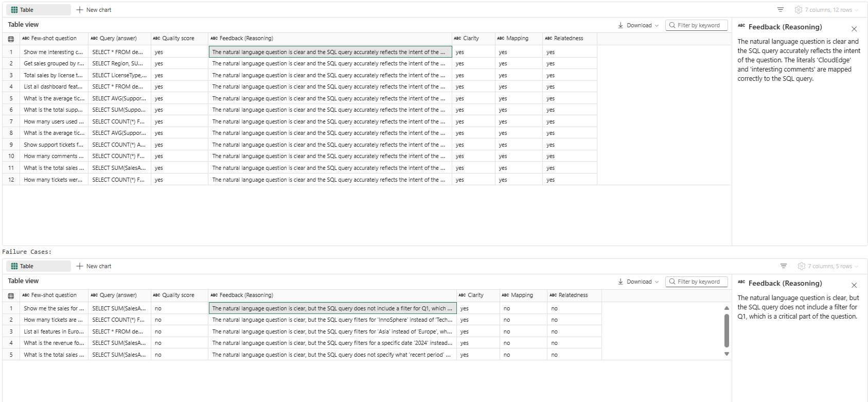Screen dimensions: 868x402
Task: Focus the top Filter by keyword field
Action: point(697,25)
